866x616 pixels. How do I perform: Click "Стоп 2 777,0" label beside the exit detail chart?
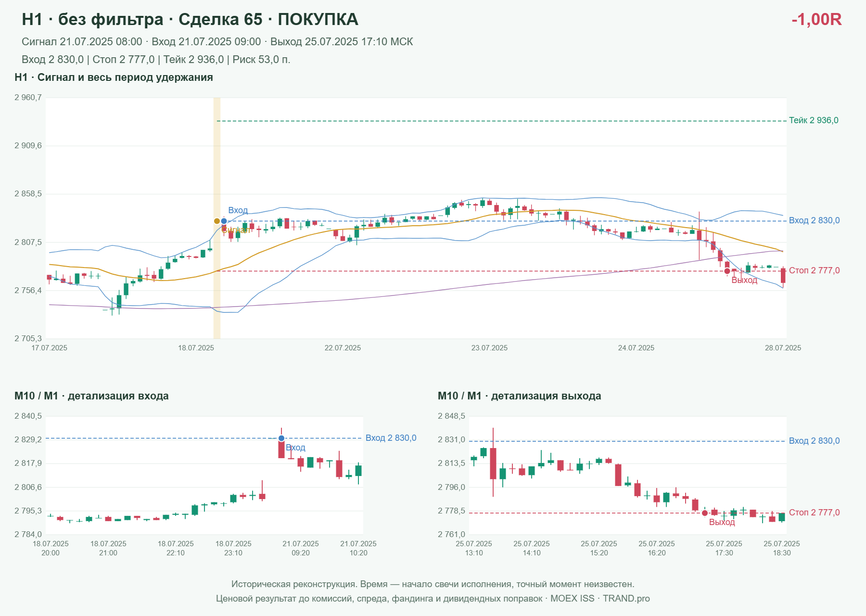815,513
